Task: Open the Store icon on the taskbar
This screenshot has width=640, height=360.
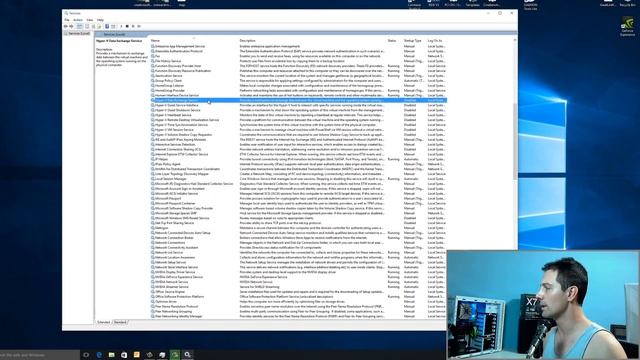Action: pyautogui.click(x=124, y=355)
